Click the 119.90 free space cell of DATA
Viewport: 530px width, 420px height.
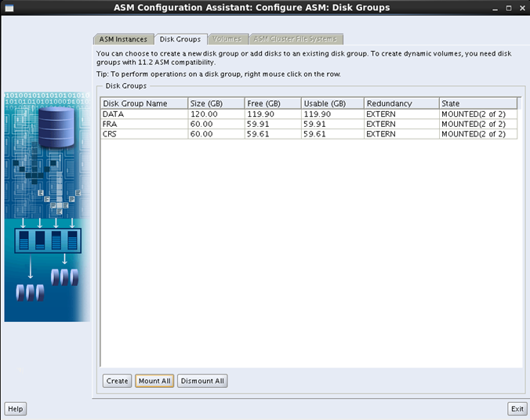click(273, 114)
